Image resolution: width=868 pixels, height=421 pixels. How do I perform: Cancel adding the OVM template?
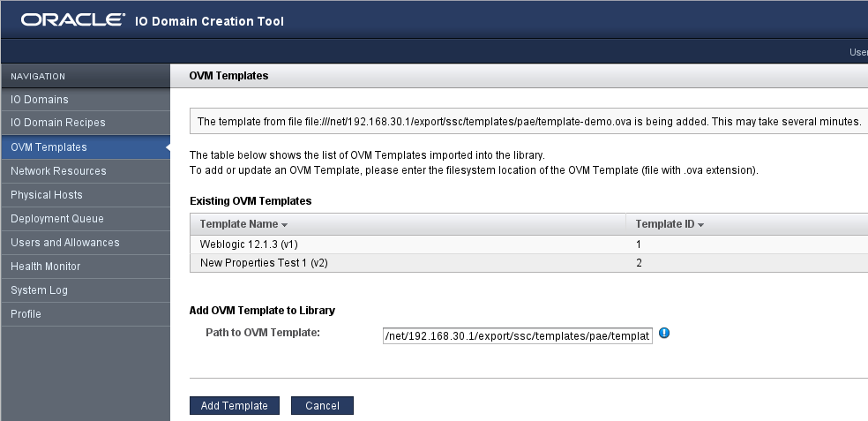click(322, 406)
